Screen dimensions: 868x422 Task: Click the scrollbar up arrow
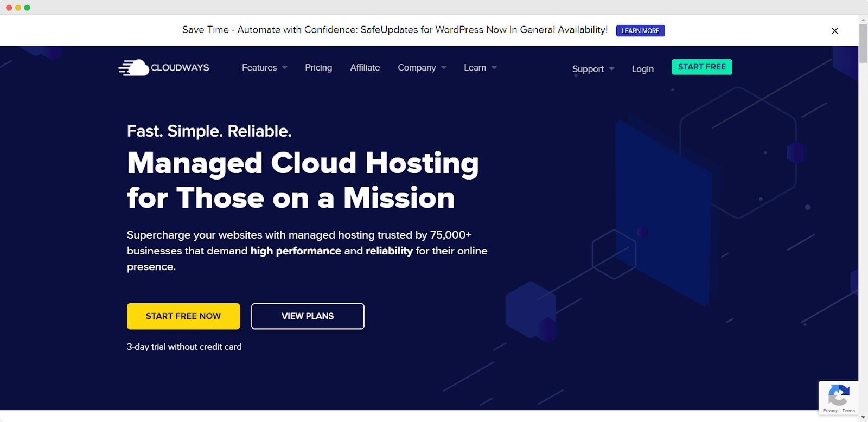pyautogui.click(x=863, y=20)
